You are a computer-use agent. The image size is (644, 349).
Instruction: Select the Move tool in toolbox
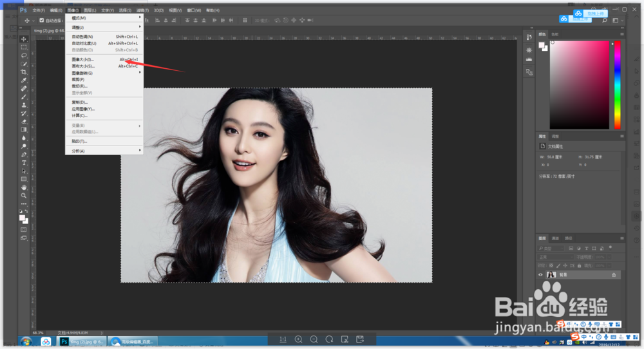(x=24, y=39)
